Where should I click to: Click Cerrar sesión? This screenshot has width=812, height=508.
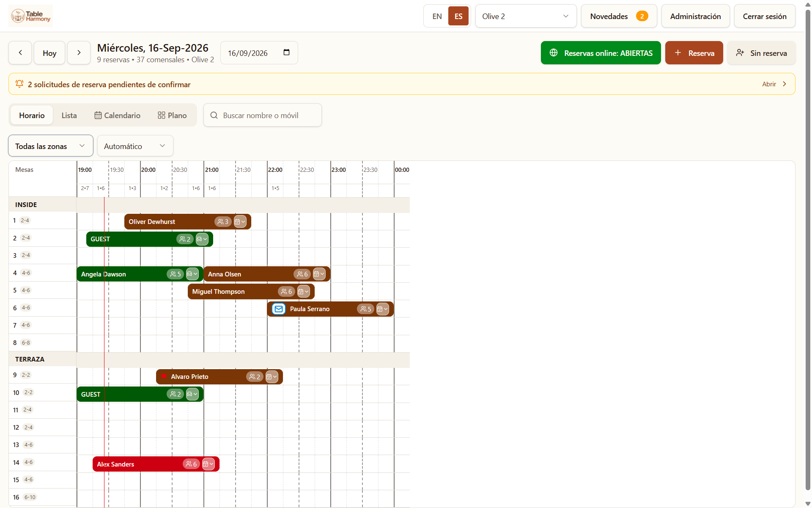coord(765,16)
